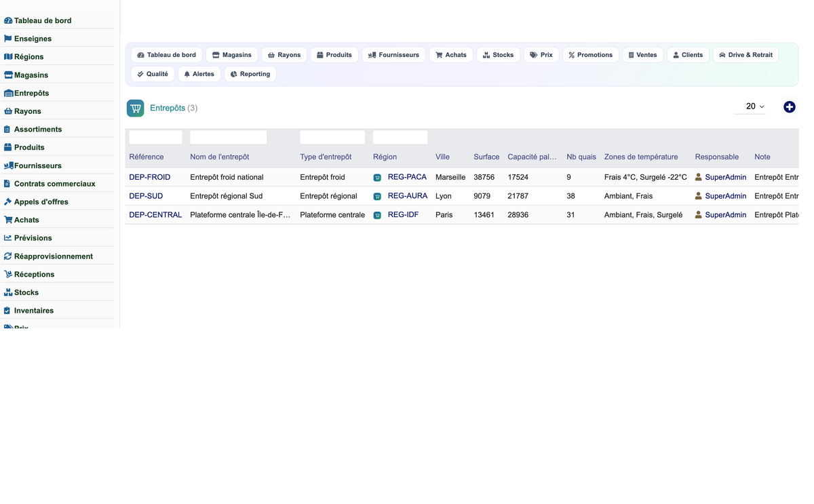Follow the REG-IDF region link
814x504 pixels.
point(403,215)
